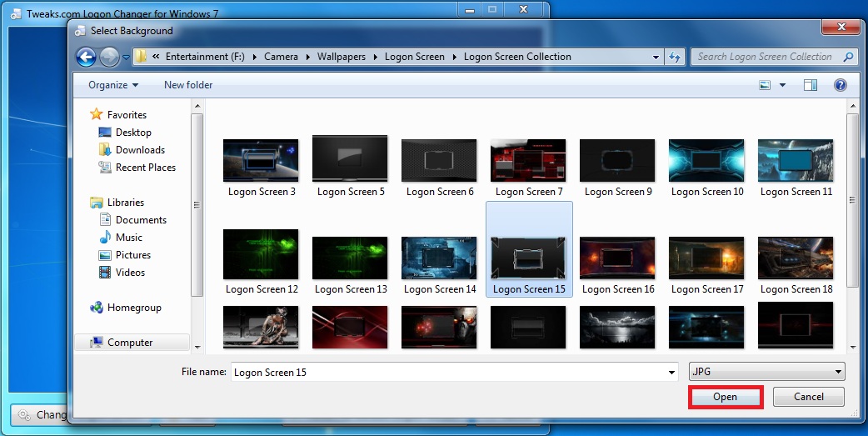This screenshot has width=868, height=436.
Task: Click the Logon Screen Collection breadcrumb
Action: point(517,57)
